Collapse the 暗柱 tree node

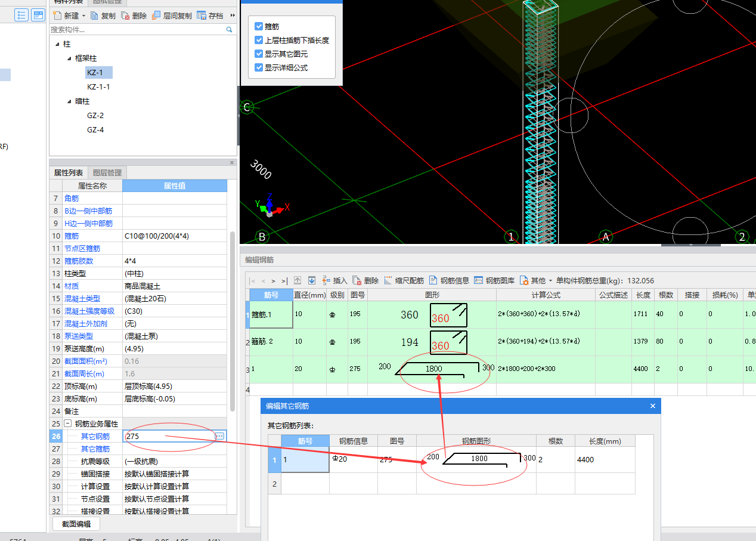[70, 101]
